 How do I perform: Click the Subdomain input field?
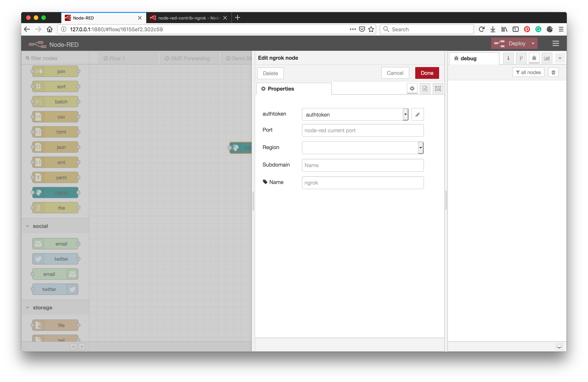pos(363,165)
